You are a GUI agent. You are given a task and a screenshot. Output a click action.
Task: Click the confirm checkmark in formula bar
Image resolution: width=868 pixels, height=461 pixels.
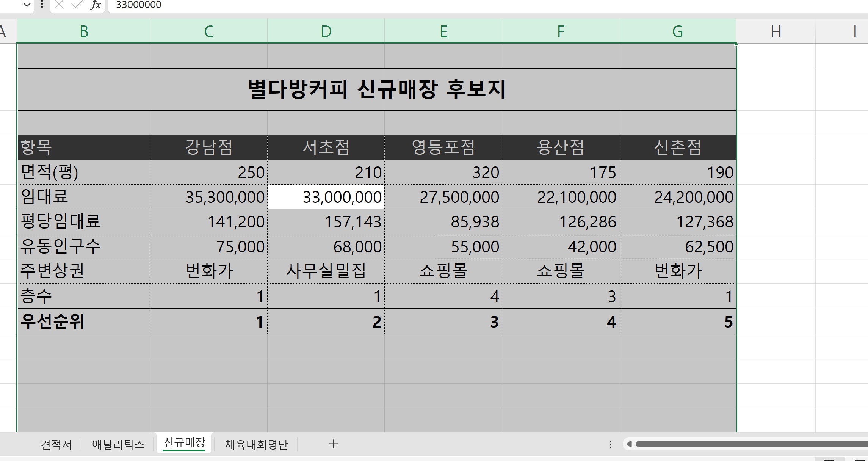click(77, 5)
